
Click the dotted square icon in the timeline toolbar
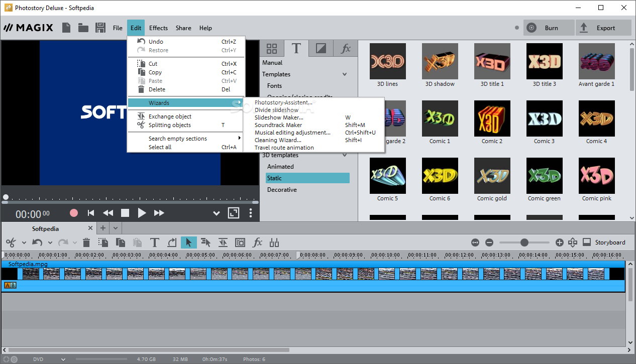240,242
